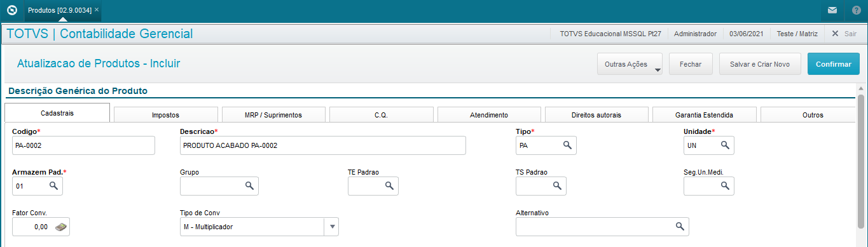Open the mail envelope icon
The width and height of the screenshot is (868, 247).
coord(832,11)
